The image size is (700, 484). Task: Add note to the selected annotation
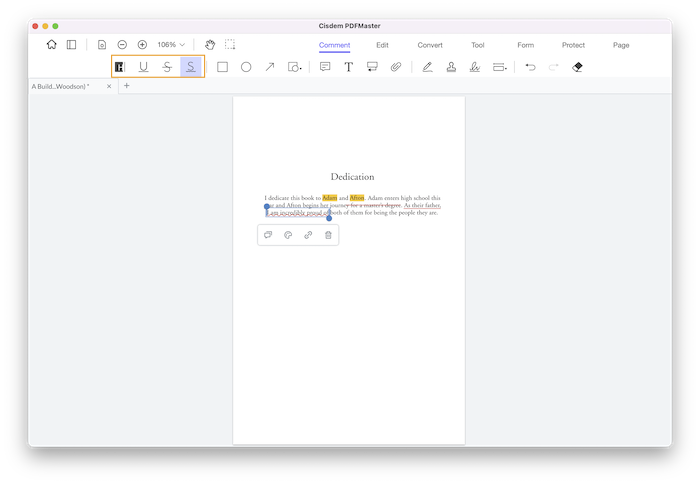(268, 235)
